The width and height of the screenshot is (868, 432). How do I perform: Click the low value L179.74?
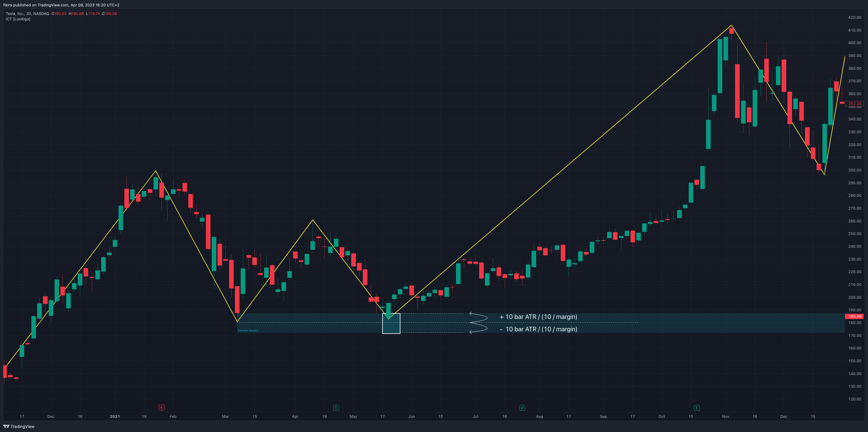point(93,14)
